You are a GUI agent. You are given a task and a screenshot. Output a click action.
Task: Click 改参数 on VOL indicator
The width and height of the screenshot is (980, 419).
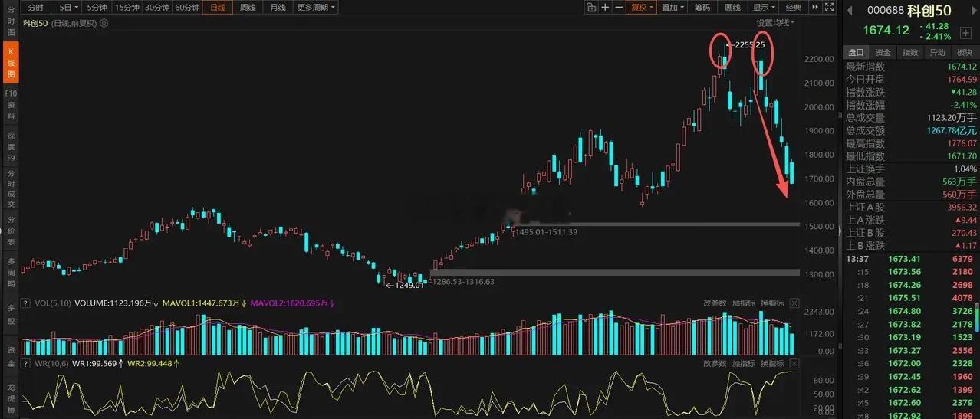tap(715, 303)
